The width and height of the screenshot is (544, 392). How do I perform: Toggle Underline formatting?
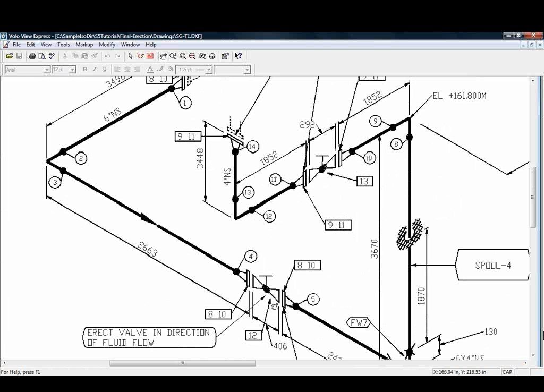click(x=105, y=70)
